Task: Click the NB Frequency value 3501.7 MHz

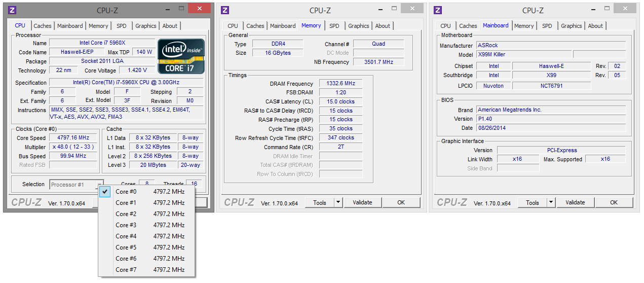Action: (378, 62)
